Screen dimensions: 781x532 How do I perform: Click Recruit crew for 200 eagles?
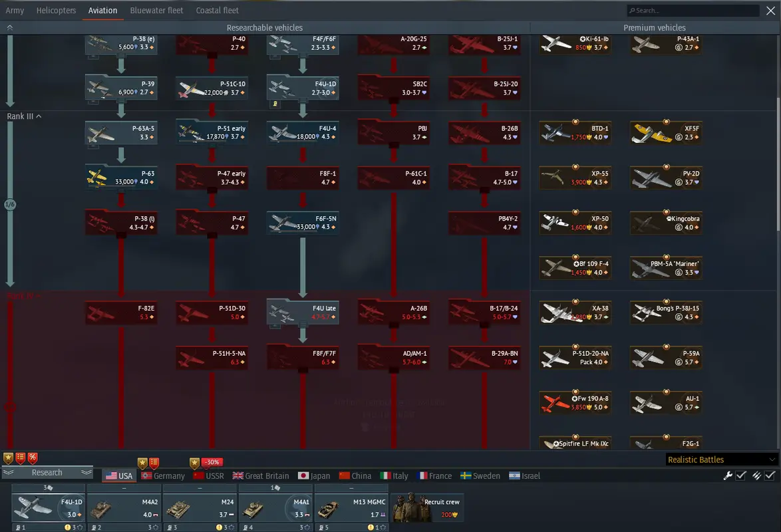point(427,508)
